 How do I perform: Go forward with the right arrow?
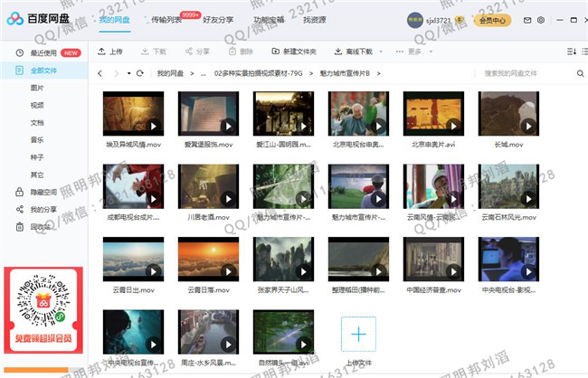117,73
